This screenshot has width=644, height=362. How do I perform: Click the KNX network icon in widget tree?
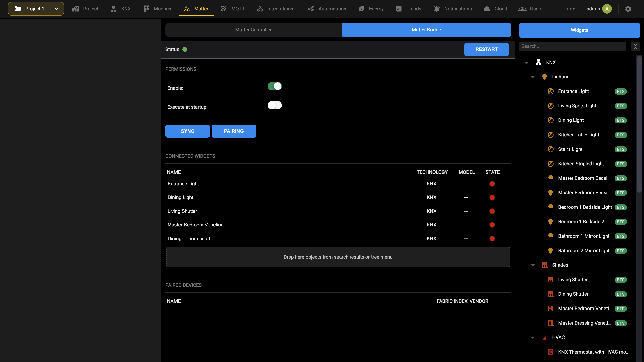(x=539, y=62)
